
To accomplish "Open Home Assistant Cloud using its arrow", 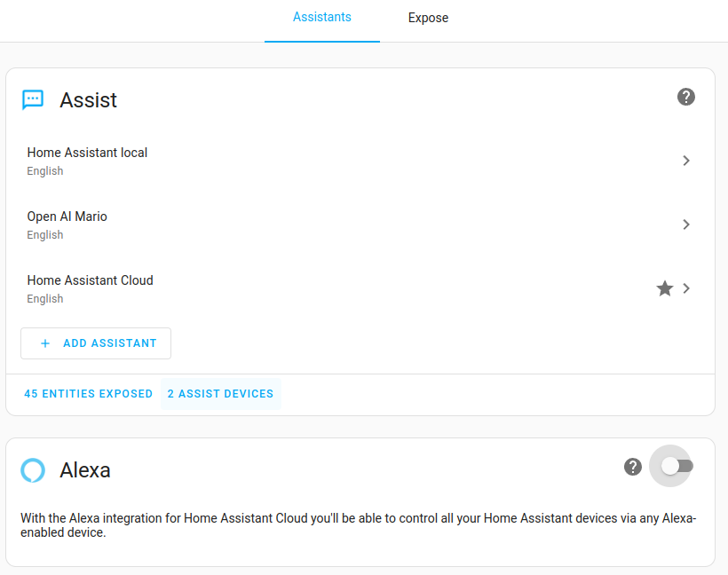I will point(685,288).
